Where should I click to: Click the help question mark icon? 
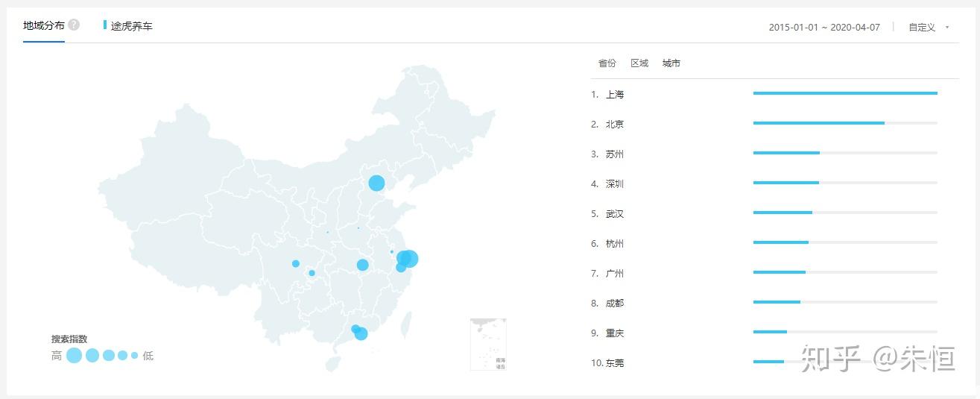(x=74, y=25)
